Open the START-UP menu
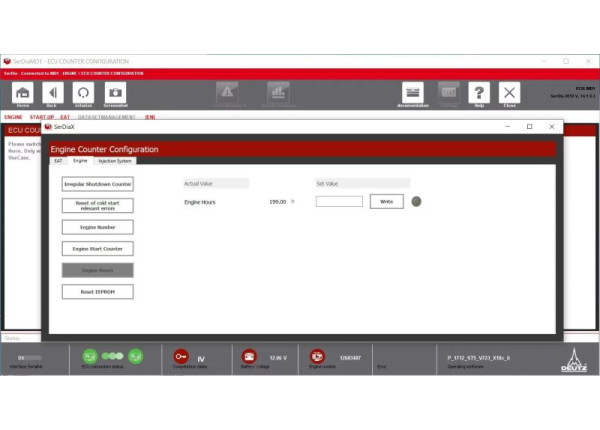The width and height of the screenshot is (600, 430). [x=42, y=117]
